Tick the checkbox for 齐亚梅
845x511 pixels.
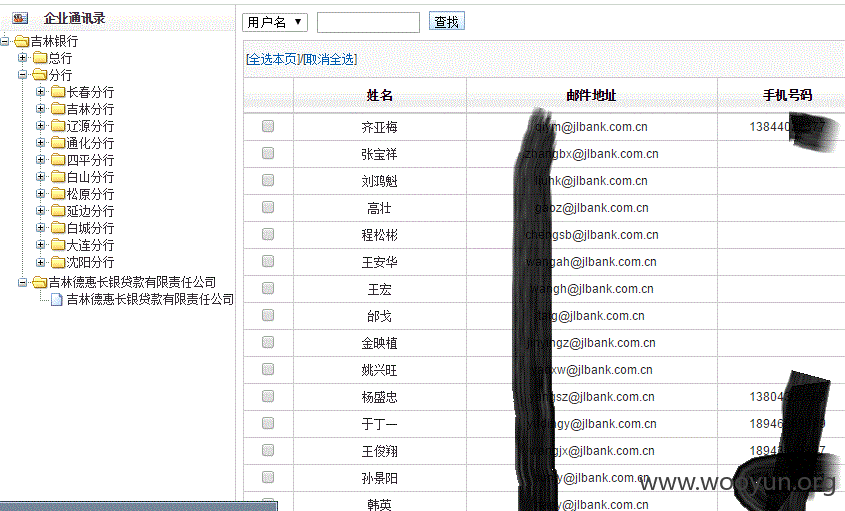268,126
